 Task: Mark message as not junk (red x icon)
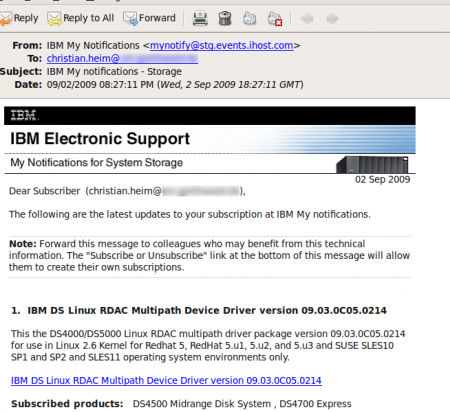pyautogui.click(x=275, y=19)
